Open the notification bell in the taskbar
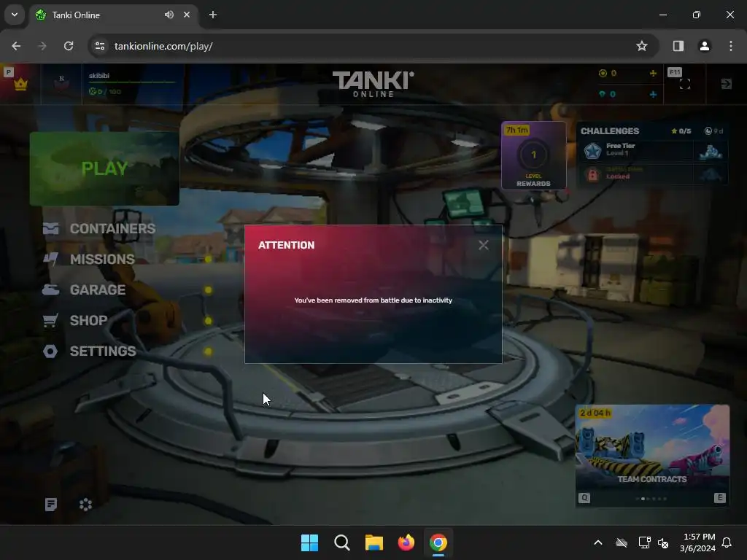 click(727, 542)
